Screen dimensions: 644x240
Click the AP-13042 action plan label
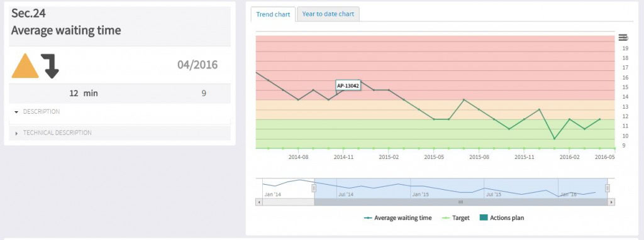pyautogui.click(x=348, y=85)
